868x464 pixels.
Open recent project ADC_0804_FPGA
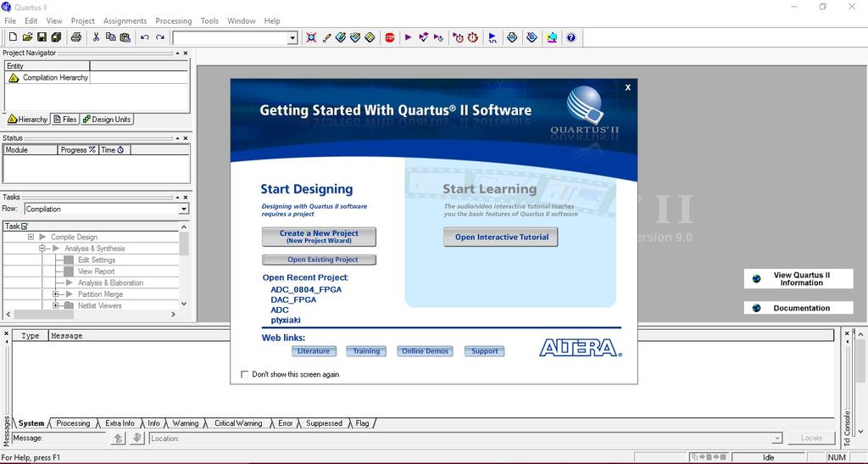pos(306,289)
